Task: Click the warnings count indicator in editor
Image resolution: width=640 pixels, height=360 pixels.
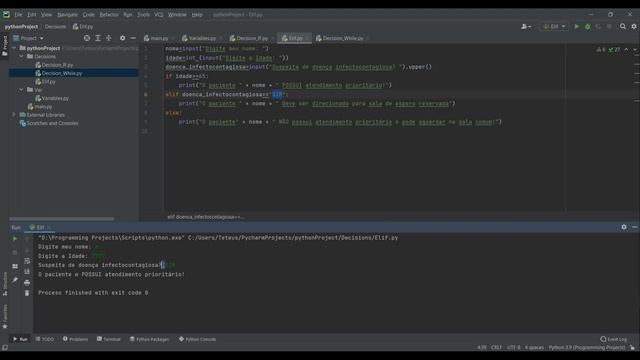Action: [601, 49]
